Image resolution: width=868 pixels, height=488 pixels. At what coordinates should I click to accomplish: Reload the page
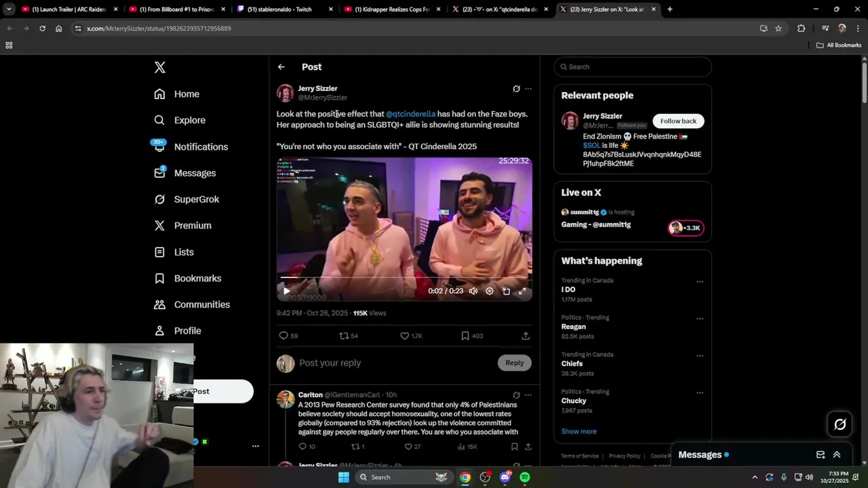[42, 28]
